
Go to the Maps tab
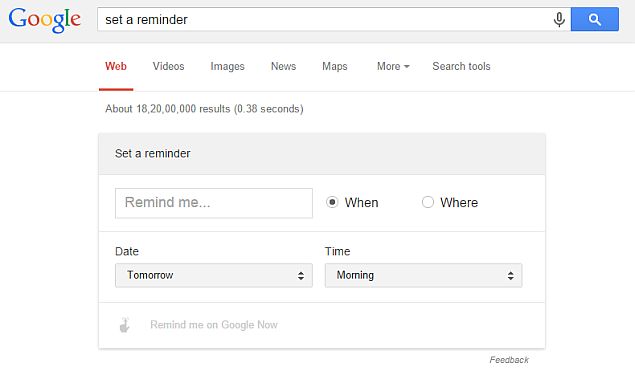(x=335, y=66)
